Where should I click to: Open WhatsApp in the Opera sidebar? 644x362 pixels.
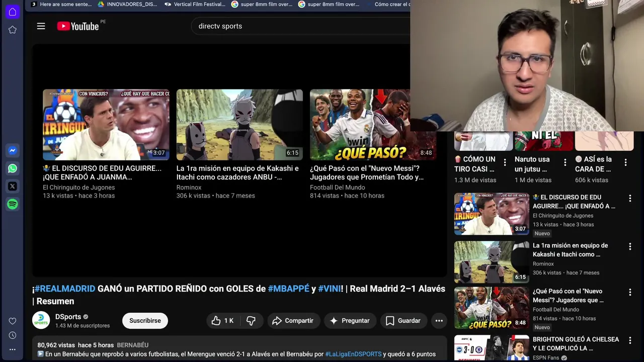point(13,168)
